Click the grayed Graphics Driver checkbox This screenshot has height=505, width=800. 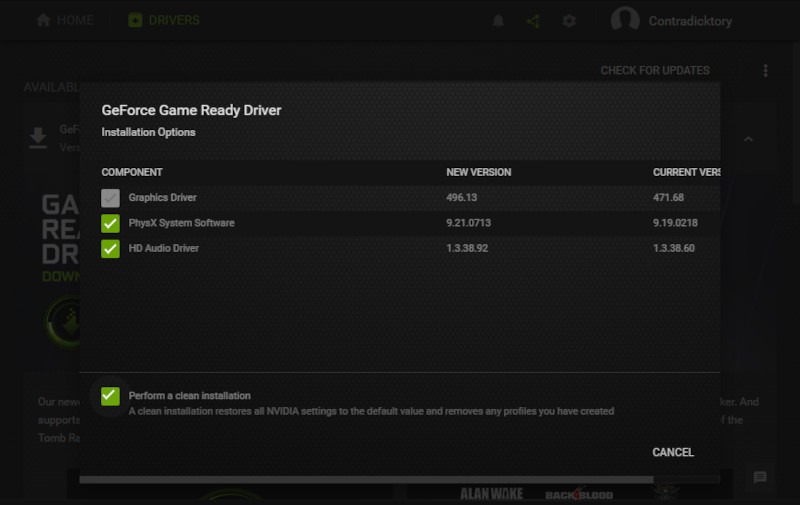pyautogui.click(x=110, y=198)
